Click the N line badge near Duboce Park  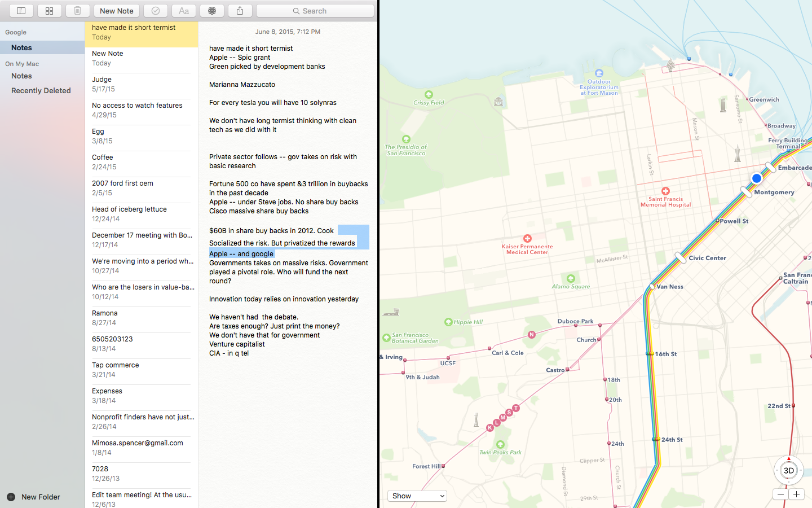(x=531, y=335)
